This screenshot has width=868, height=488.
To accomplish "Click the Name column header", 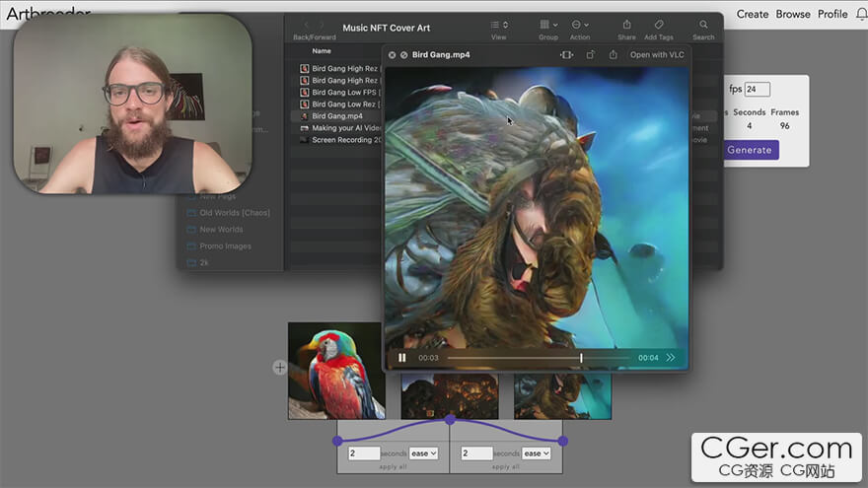I will point(322,51).
